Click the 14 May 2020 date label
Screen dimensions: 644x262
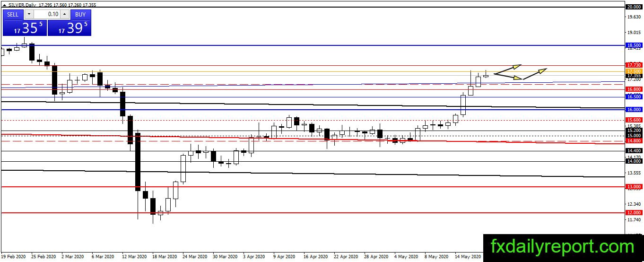click(468, 257)
